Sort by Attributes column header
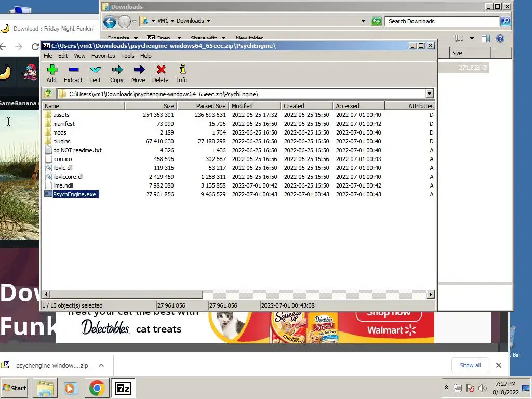Image resolution: width=532 pixels, height=399 pixels. click(410, 106)
